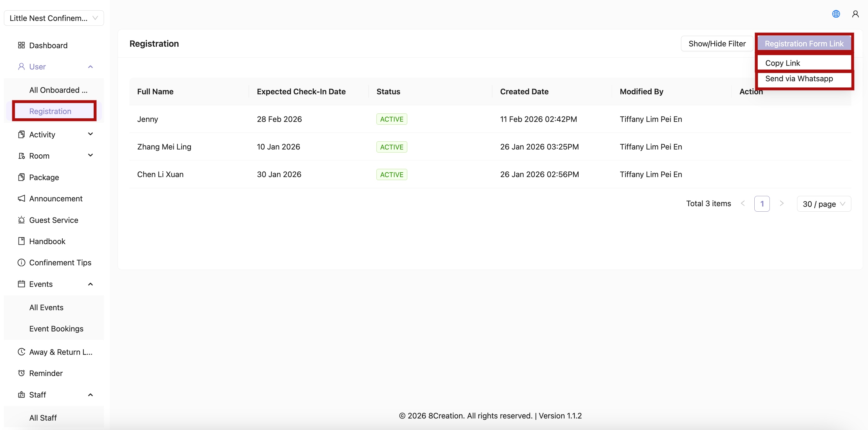The image size is (868, 430).
Task: Open the user profile icon
Action: (856, 14)
